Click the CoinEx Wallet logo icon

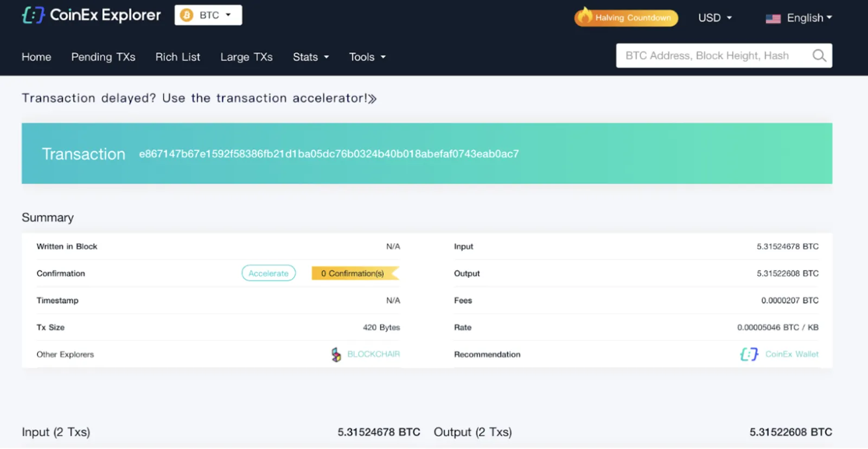click(x=749, y=355)
